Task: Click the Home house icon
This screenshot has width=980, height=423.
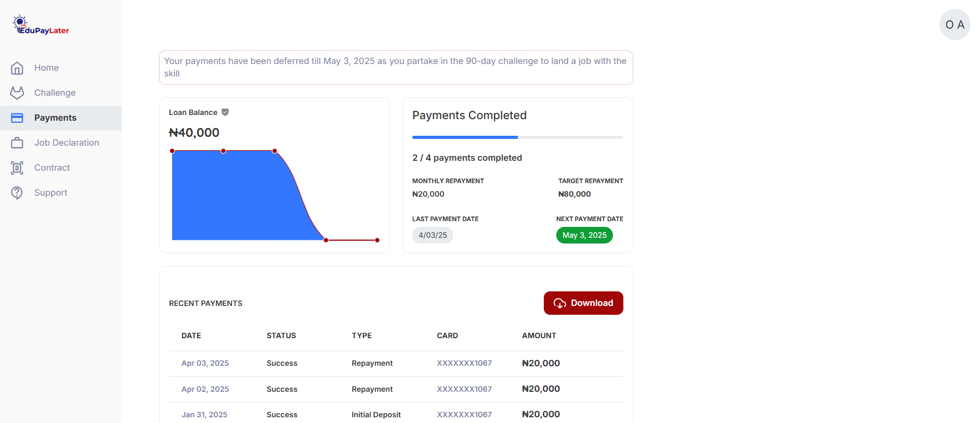Action: pos(17,68)
